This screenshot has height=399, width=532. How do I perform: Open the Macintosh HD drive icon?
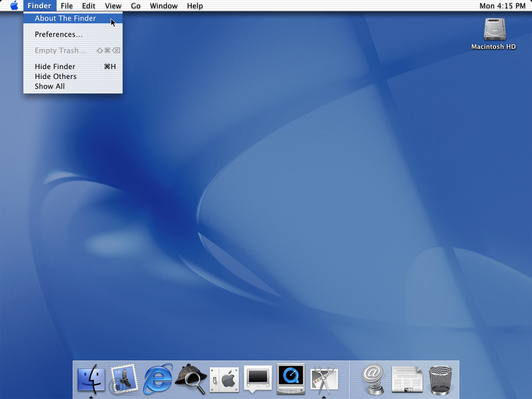[494, 30]
